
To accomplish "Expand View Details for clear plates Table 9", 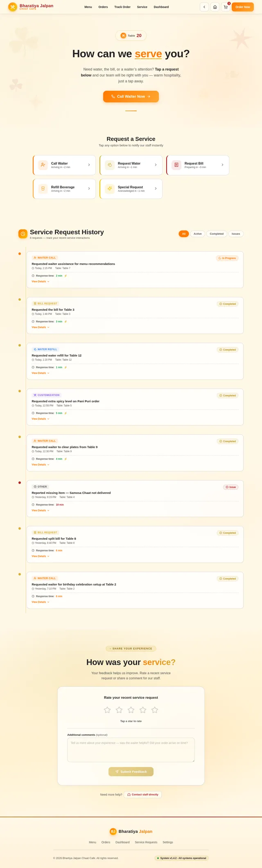I will pos(41,464).
